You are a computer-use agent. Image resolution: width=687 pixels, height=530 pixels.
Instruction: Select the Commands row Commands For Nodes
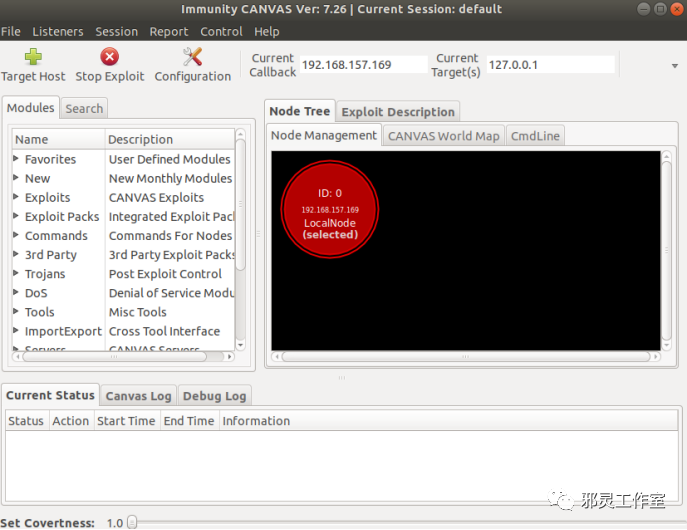coord(124,236)
